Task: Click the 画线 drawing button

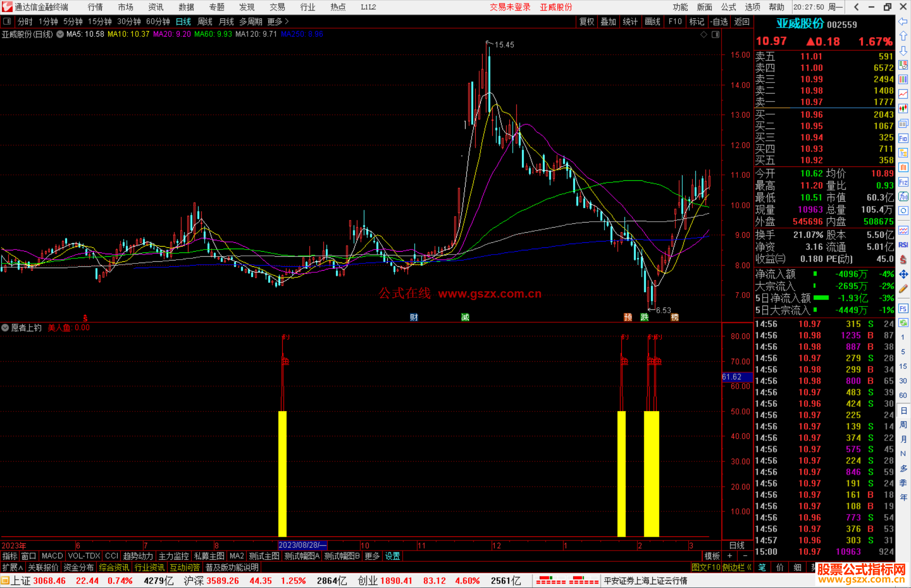Action: [x=652, y=21]
